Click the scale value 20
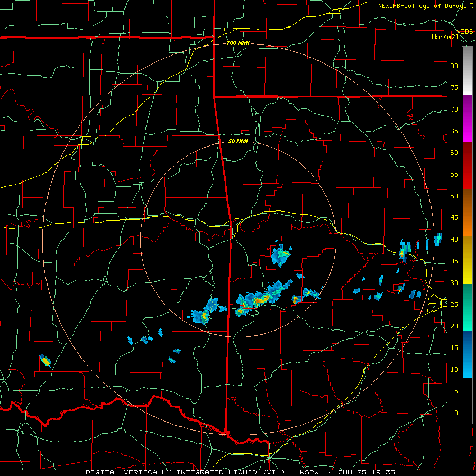Viewport: 476px width, 476px height. (454, 326)
